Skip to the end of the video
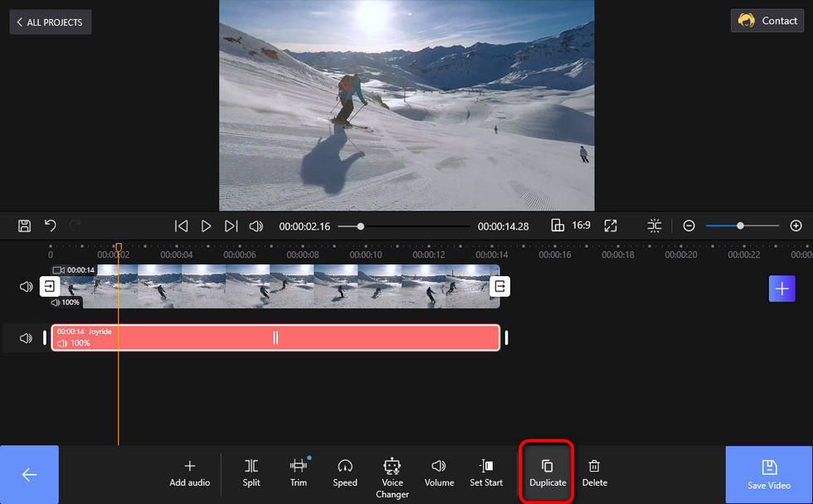This screenshot has height=504, width=813. click(x=231, y=225)
